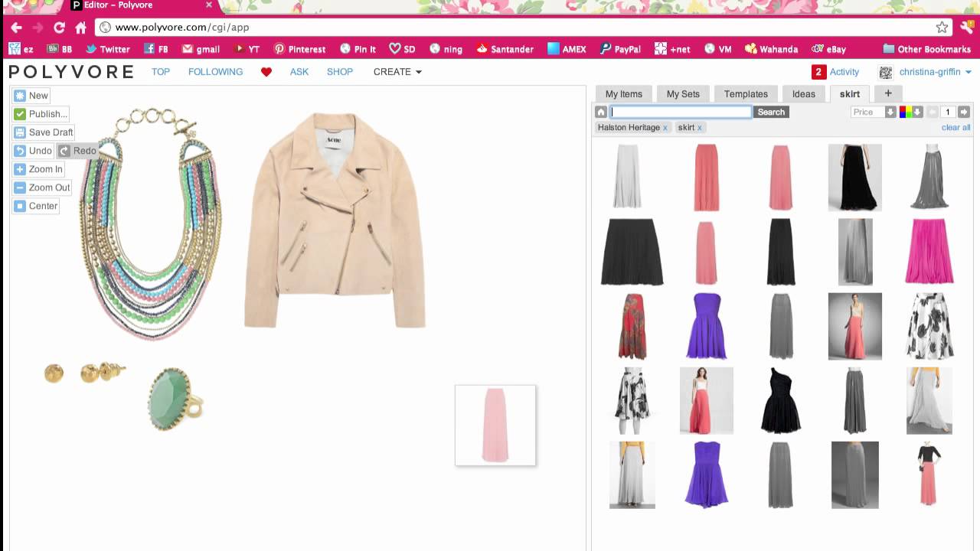Select the skirt tab

pyautogui.click(x=849, y=94)
